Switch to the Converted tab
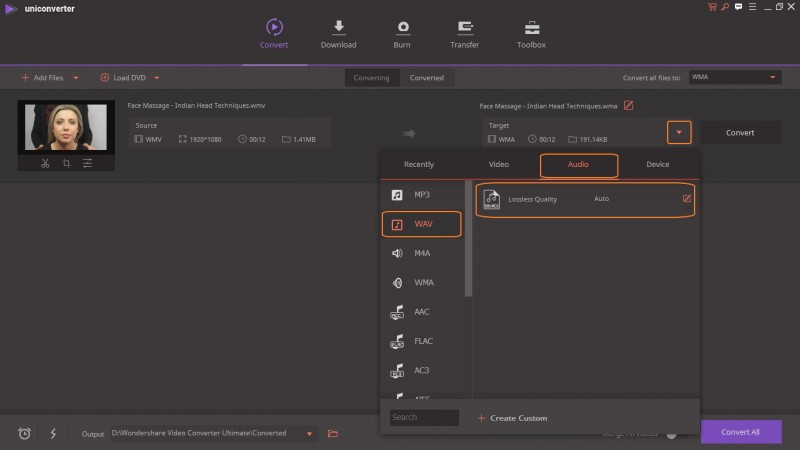This screenshot has width=800, height=450. click(x=427, y=78)
